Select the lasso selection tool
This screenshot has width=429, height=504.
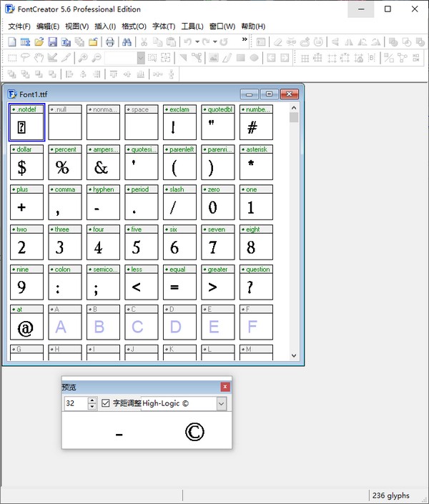tap(26, 58)
